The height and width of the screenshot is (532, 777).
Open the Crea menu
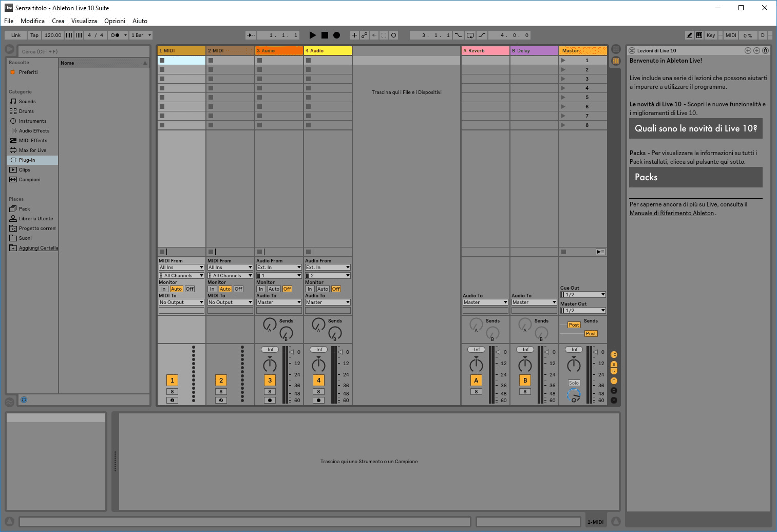tap(58, 21)
